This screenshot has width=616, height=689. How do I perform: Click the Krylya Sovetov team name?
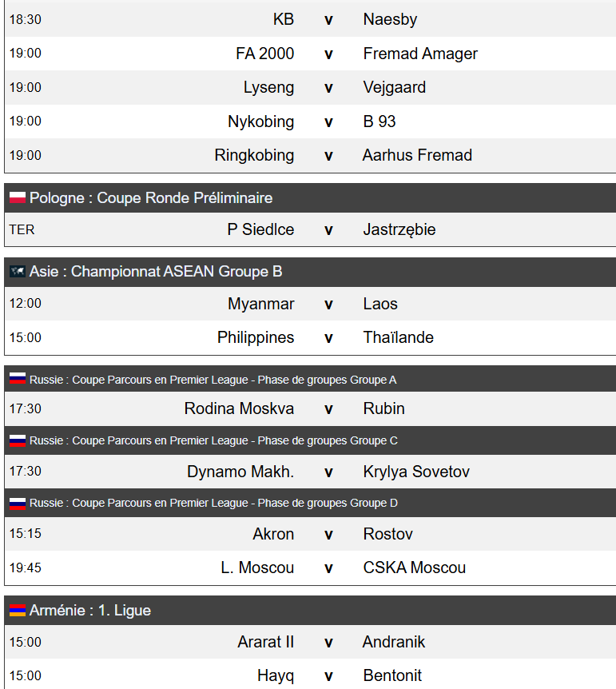coord(416,472)
